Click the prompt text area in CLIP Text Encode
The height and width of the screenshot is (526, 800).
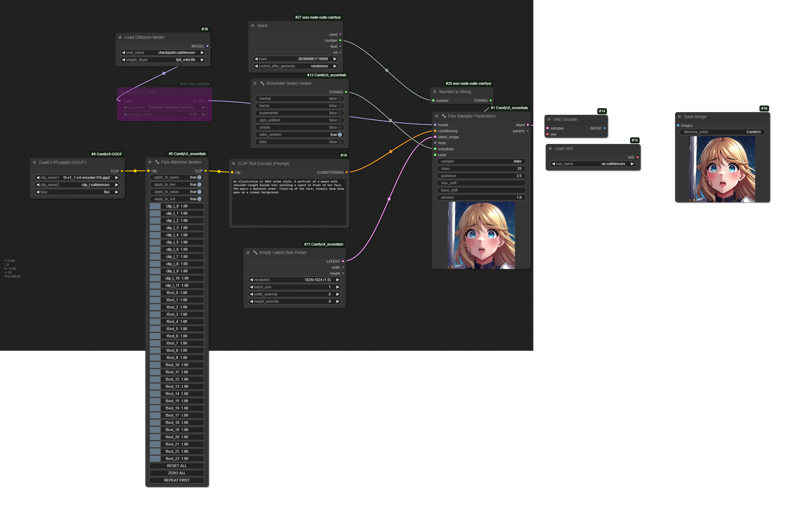point(289,200)
